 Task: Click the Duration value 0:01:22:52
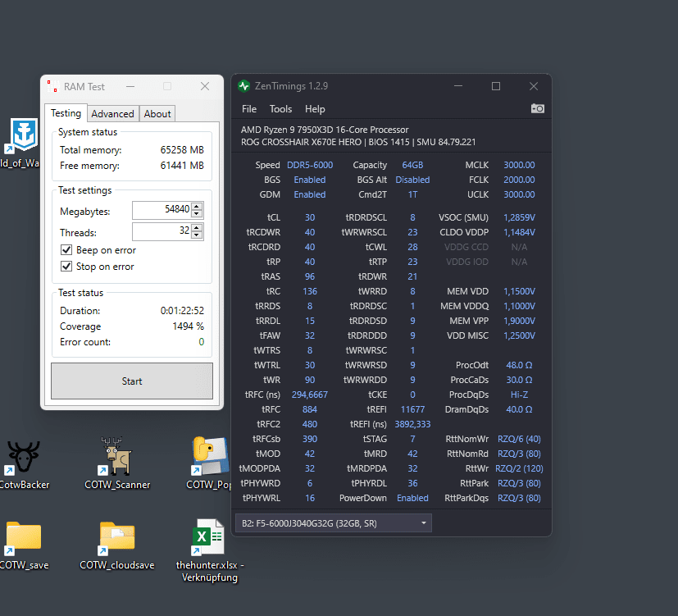[182, 311]
